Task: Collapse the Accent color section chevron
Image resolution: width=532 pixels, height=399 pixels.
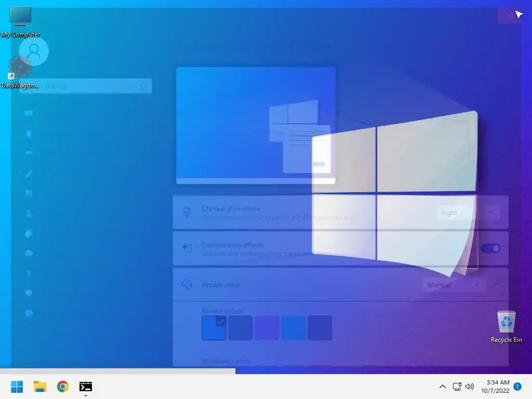Action: click(x=496, y=285)
